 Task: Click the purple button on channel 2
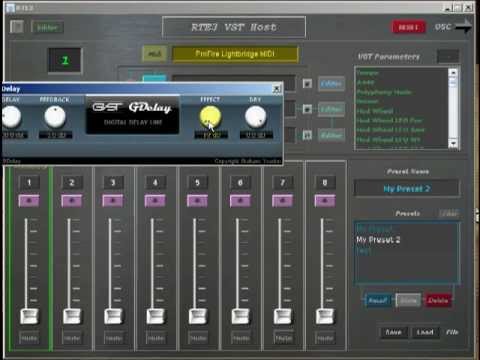coord(72,201)
